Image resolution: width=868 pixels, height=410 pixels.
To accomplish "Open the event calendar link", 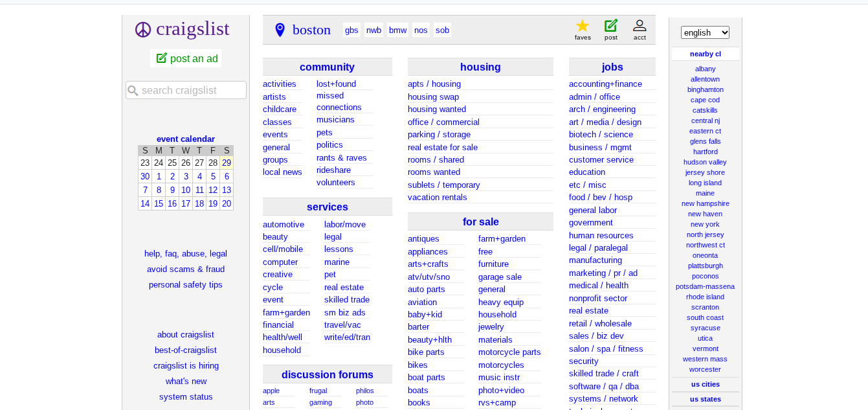I will click(186, 139).
